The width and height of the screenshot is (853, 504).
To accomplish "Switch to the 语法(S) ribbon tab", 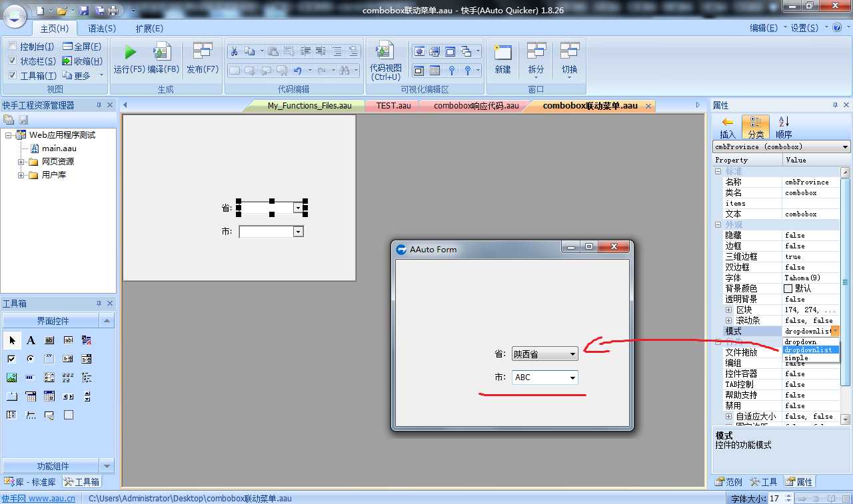I will click(x=102, y=29).
